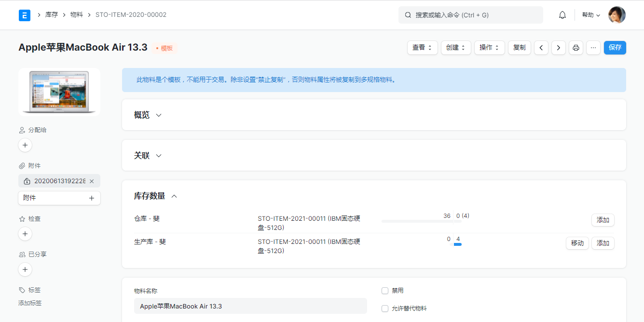Image resolution: width=644 pixels, height=322 pixels.
Task: Click the page title Apple苹果MacBook Air 13.3
Action: [x=83, y=48]
